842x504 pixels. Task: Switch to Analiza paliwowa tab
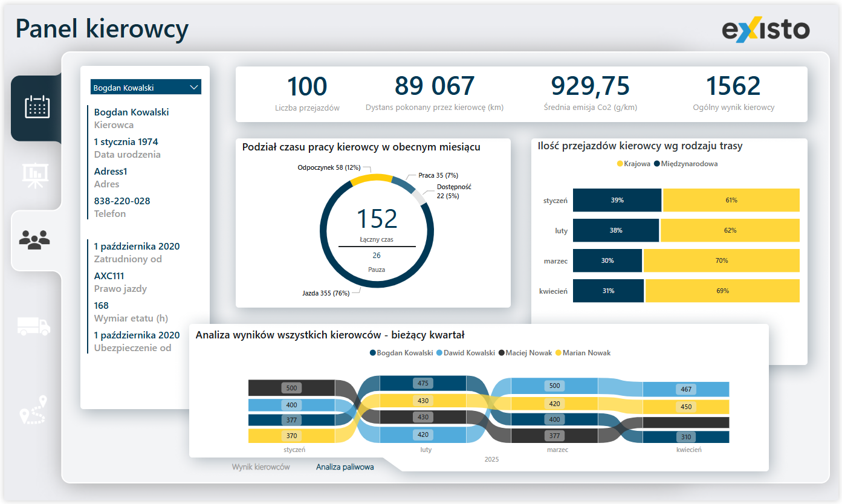[345, 467]
